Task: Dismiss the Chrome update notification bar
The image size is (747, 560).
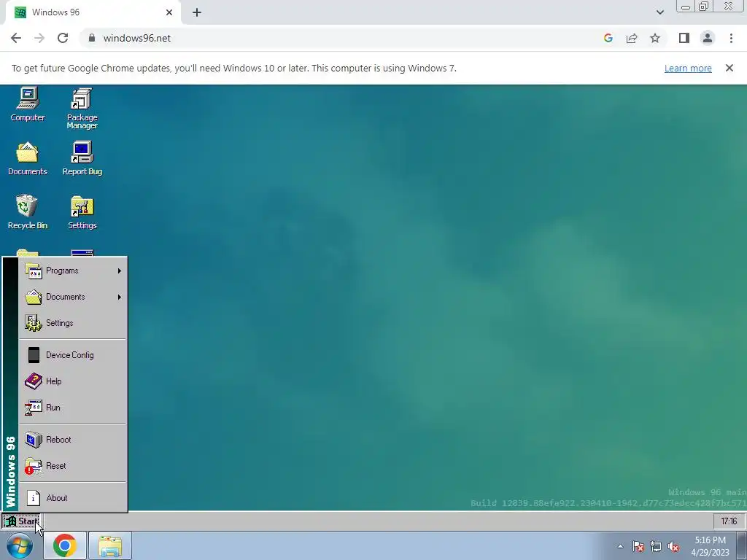Action: [729, 68]
